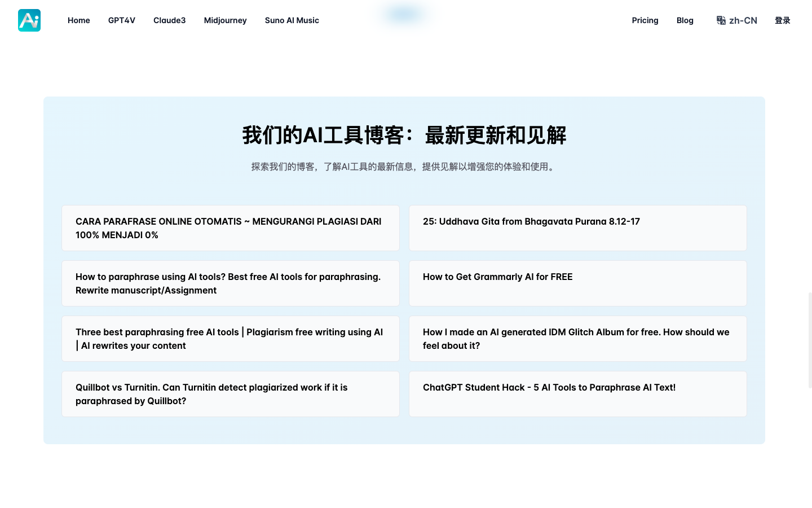This screenshot has width=812, height=508.
Task: Click the translate language icon
Action: click(721, 20)
